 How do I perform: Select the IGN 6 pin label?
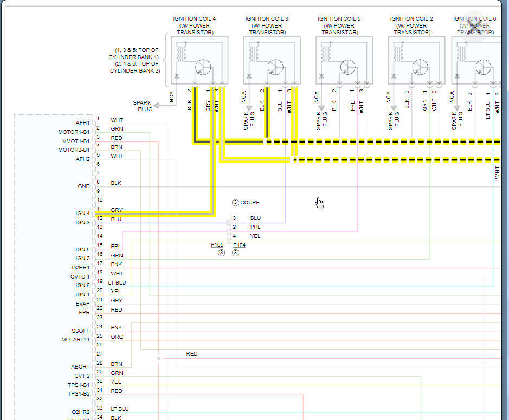tap(82, 285)
